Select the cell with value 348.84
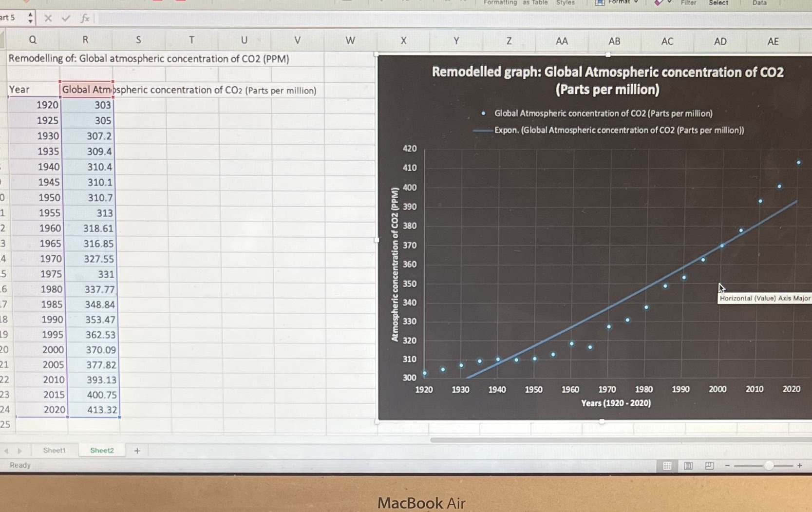Screen dimensions: 812x512 tap(91, 304)
